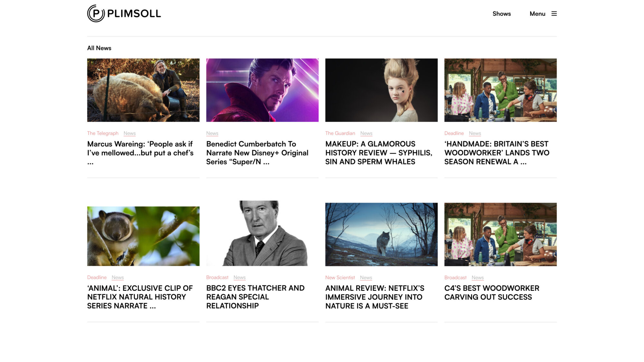Open Handmade: Britain's Best Woodworker renewal headline
The image size is (644, 362).
(x=497, y=153)
